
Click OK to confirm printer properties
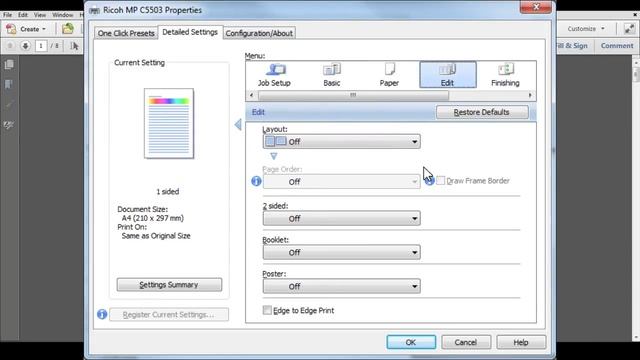click(411, 342)
